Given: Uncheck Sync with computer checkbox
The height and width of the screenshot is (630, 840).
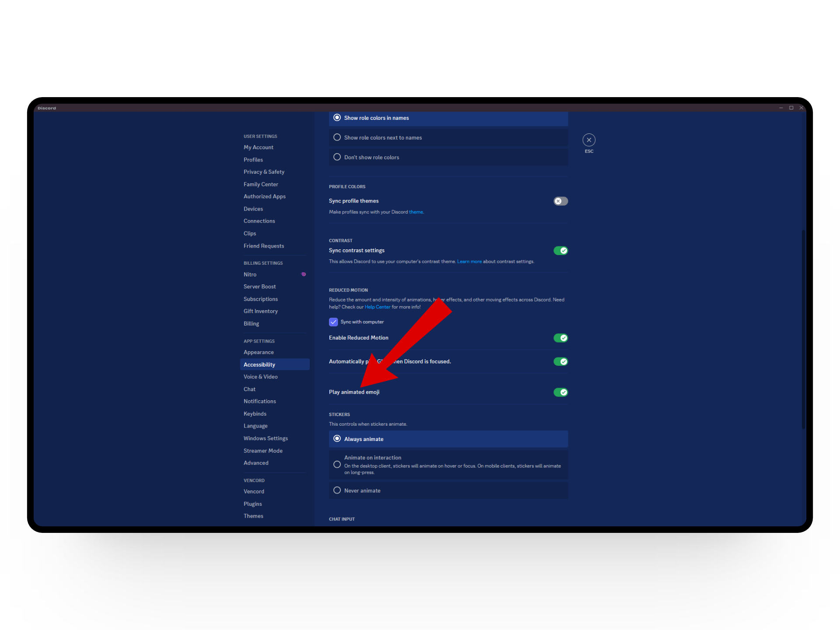Looking at the screenshot, I should (x=333, y=322).
